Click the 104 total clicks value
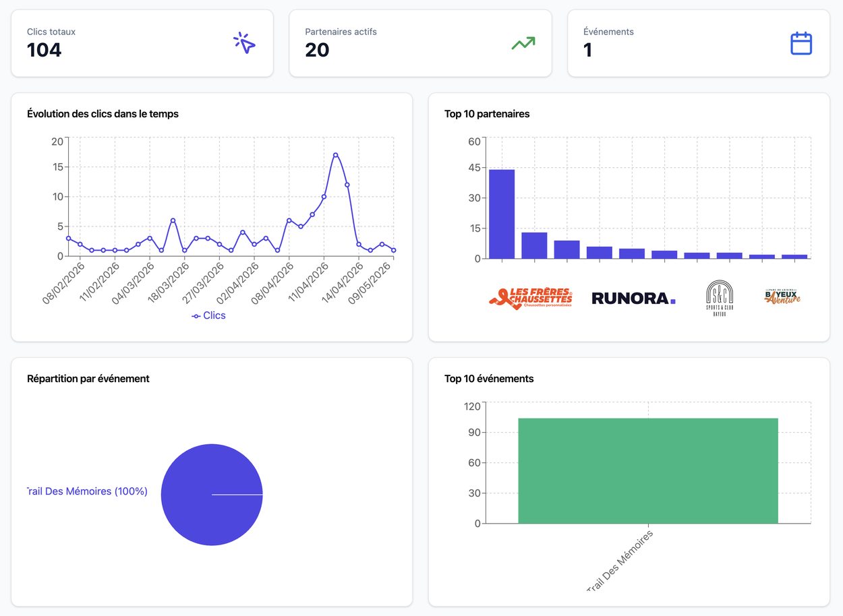The width and height of the screenshot is (843, 616). pos(45,50)
